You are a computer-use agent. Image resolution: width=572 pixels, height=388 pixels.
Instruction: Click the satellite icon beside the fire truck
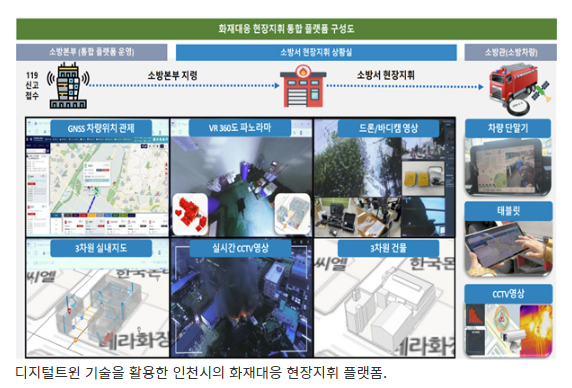(x=542, y=92)
